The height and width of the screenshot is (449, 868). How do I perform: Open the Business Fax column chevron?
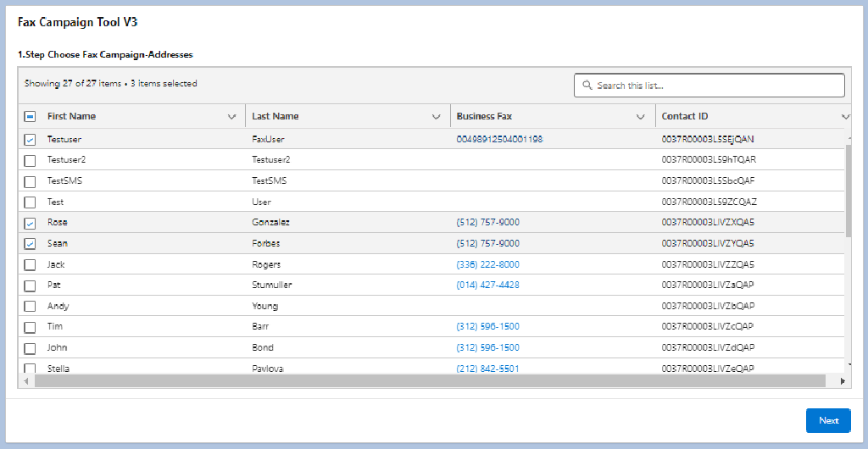[641, 117]
